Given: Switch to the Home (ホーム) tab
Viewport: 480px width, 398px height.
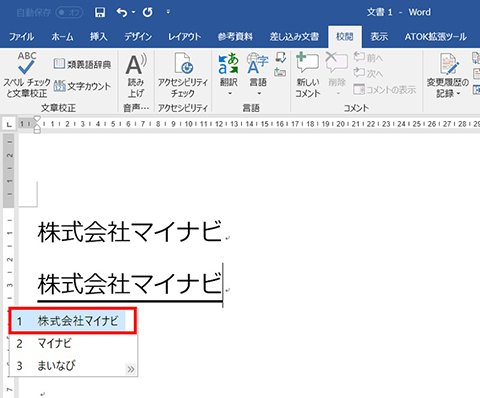Looking at the screenshot, I should pos(62,37).
